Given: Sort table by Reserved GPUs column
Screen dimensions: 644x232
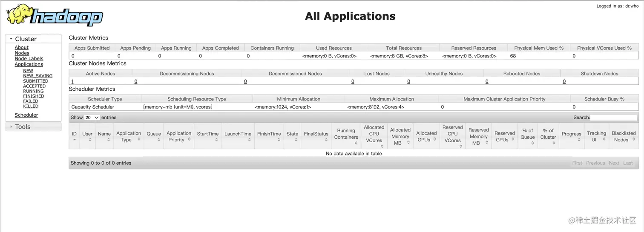Looking at the screenshot, I should click(x=505, y=136).
